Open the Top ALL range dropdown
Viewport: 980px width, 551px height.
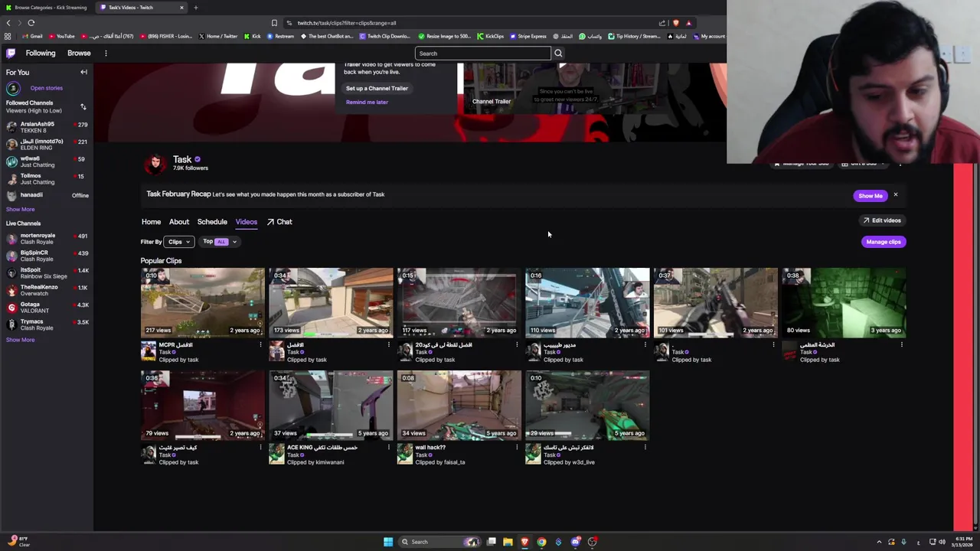click(x=220, y=242)
